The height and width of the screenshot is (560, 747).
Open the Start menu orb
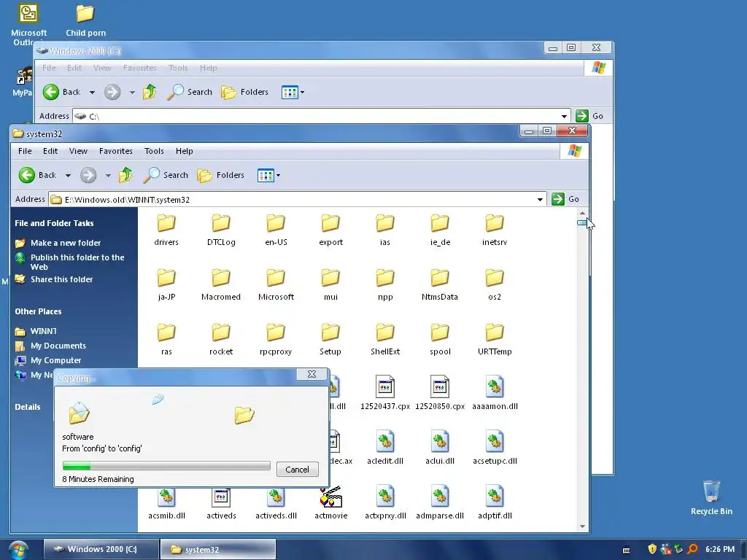point(18,550)
